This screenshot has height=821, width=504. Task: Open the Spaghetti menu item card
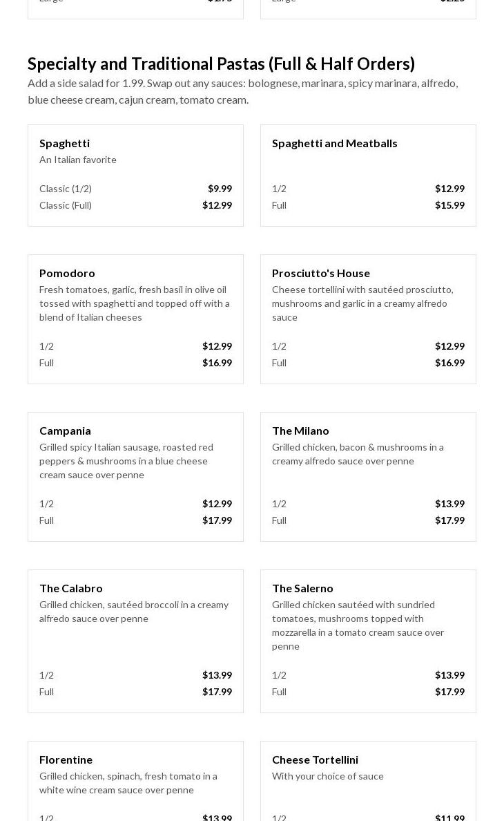65,143
